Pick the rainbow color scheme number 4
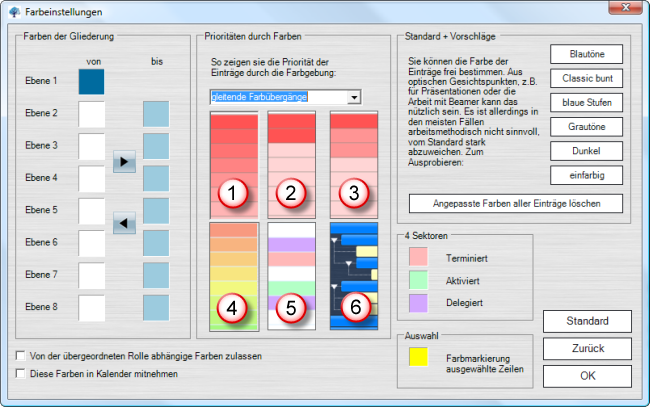The width and height of the screenshot is (650, 407). point(233,276)
